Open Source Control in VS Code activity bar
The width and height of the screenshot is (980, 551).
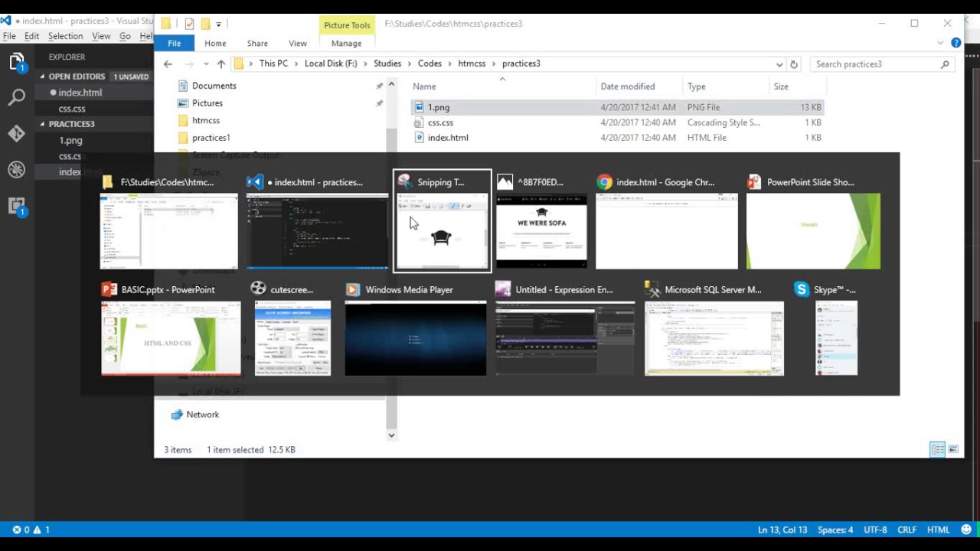pos(17,133)
